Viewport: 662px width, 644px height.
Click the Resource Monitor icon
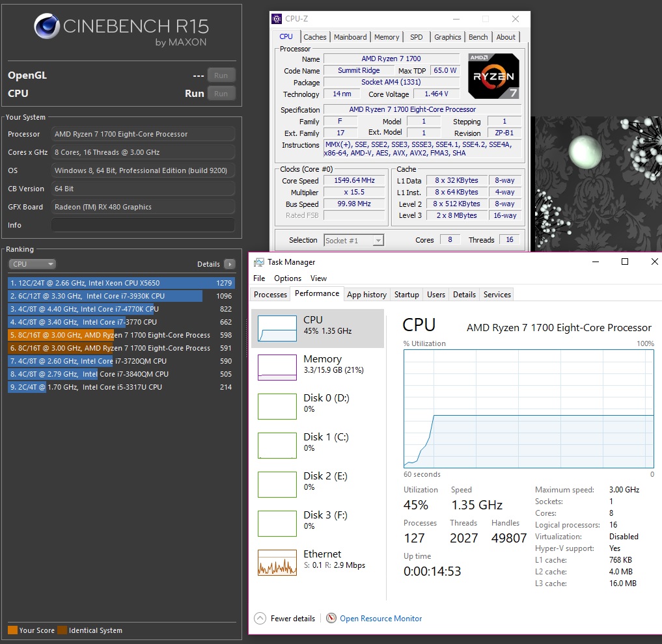[331, 618]
